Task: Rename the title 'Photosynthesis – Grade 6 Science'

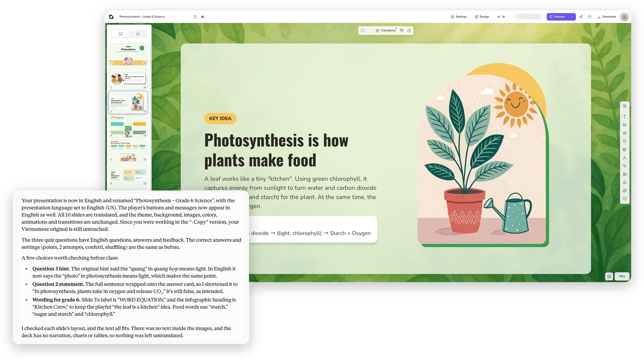Action: 142,17
